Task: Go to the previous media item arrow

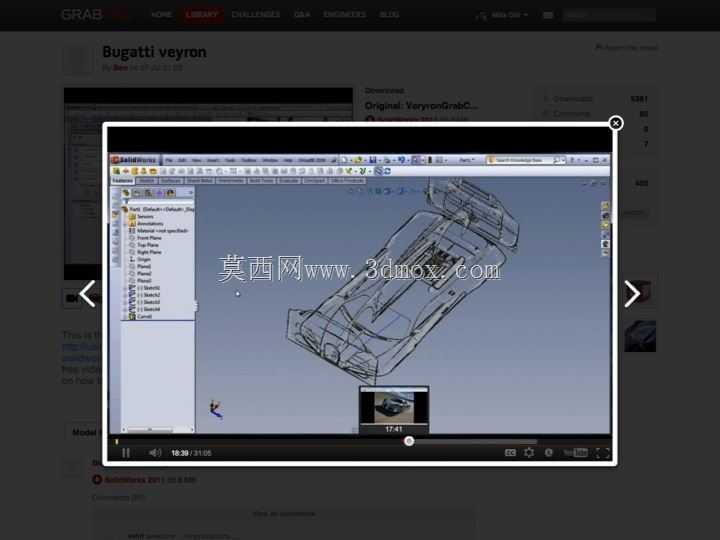Action: click(88, 293)
